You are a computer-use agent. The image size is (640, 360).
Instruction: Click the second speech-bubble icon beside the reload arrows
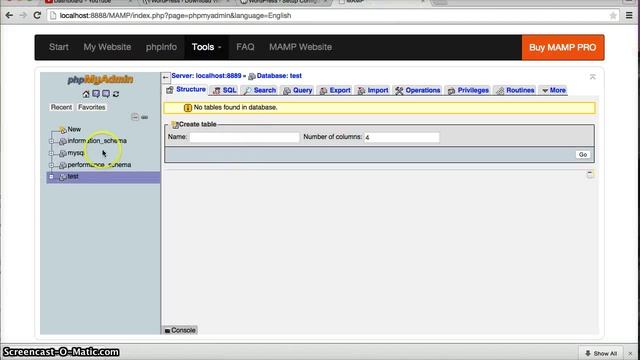coord(106,94)
